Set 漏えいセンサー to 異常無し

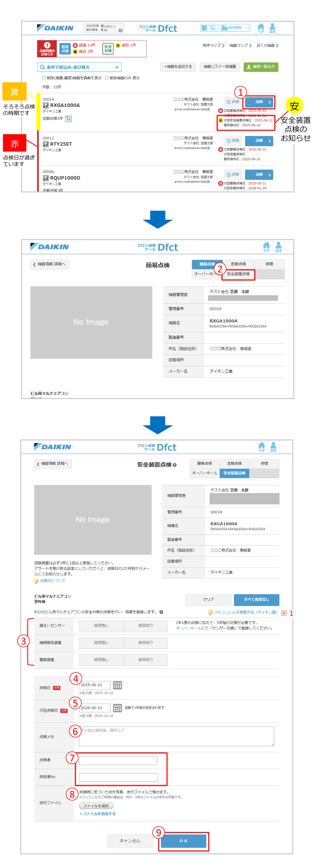point(101,626)
